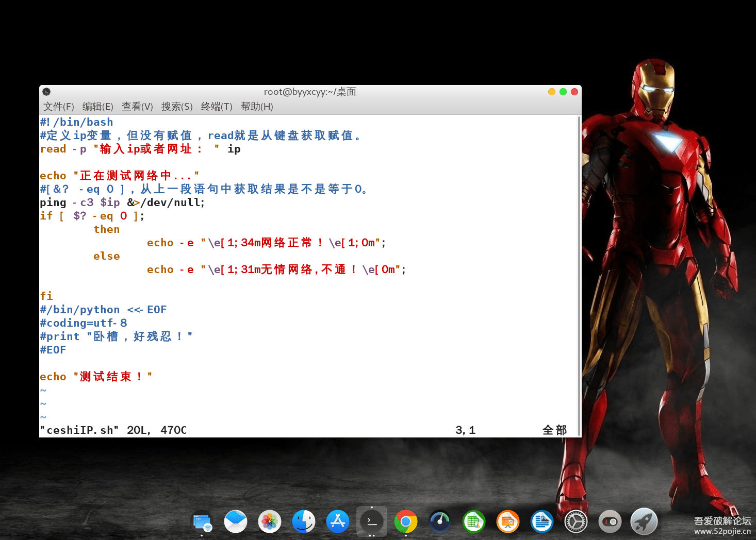Click the 'then' keyword
Viewport: 756px width, 540px height.
[107, 229]
